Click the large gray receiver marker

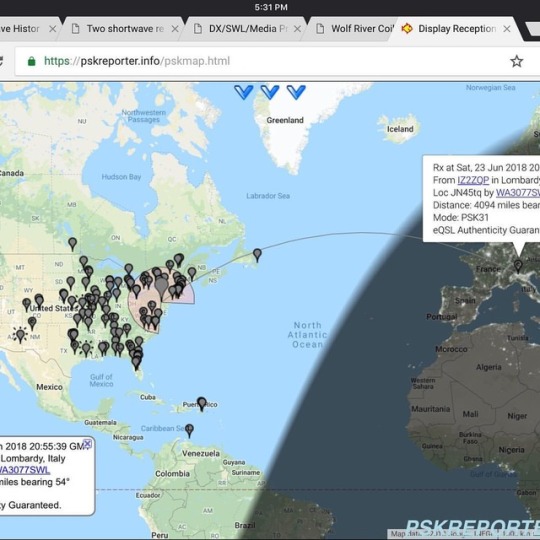161,288
